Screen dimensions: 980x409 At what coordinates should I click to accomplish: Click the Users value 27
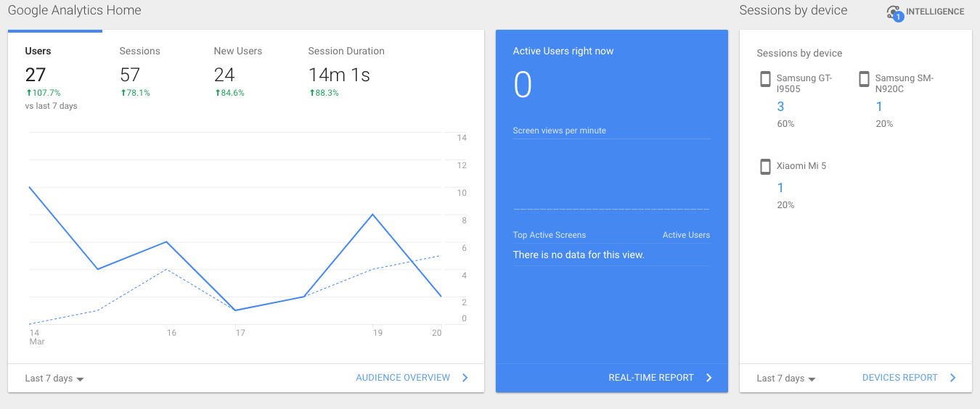click(36, 75)
